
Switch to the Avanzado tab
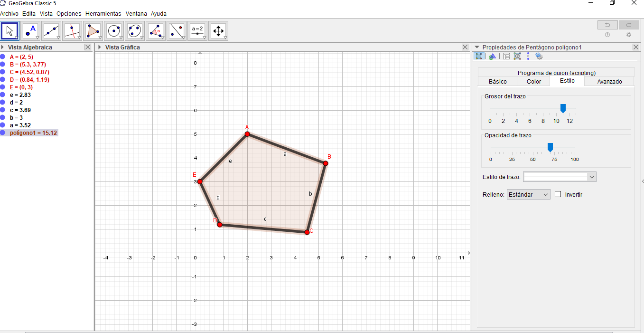(608, 81)
